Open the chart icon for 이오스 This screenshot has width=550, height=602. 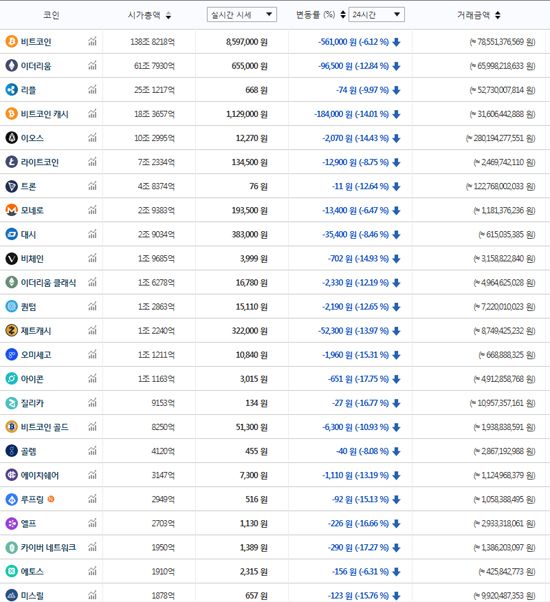tap(92, 138)
